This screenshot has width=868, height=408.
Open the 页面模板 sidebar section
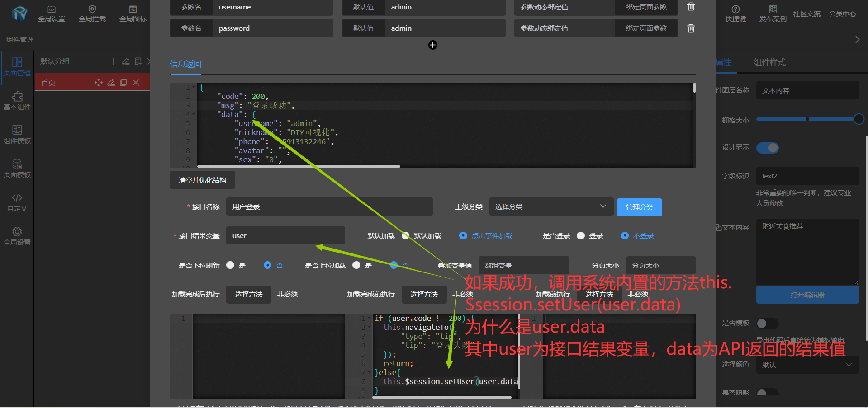(17, 169)
